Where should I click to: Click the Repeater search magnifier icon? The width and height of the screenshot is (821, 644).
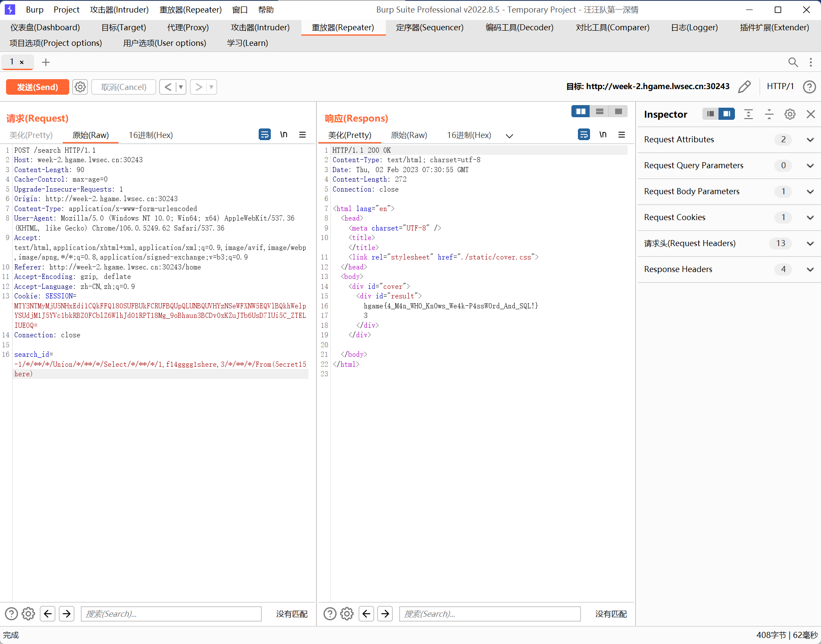point(793,62)
